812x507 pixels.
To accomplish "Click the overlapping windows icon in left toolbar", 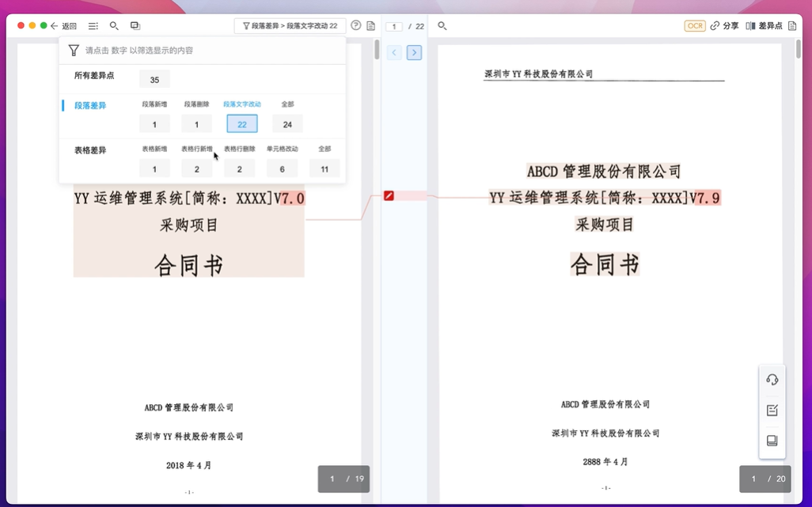I will [135, 25].
